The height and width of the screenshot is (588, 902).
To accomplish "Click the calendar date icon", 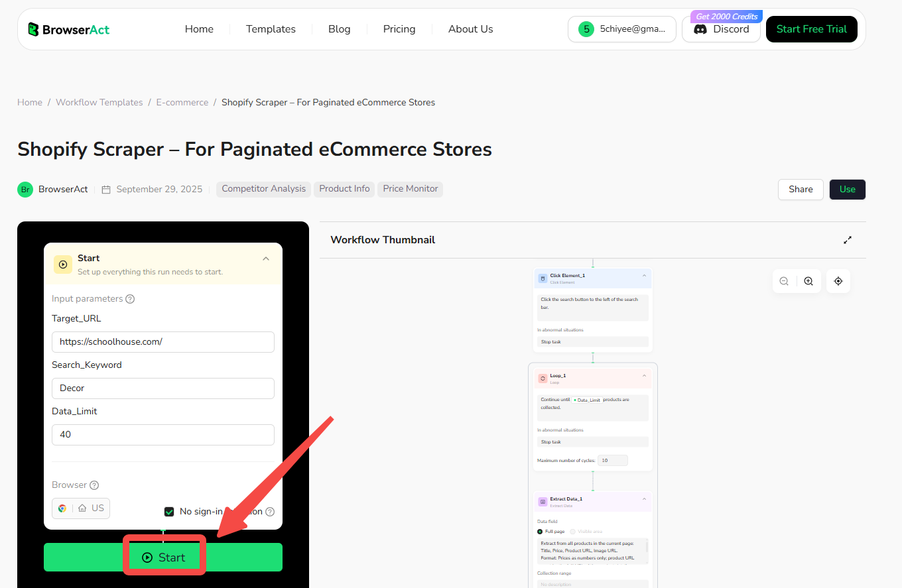I will pos(106,189).
